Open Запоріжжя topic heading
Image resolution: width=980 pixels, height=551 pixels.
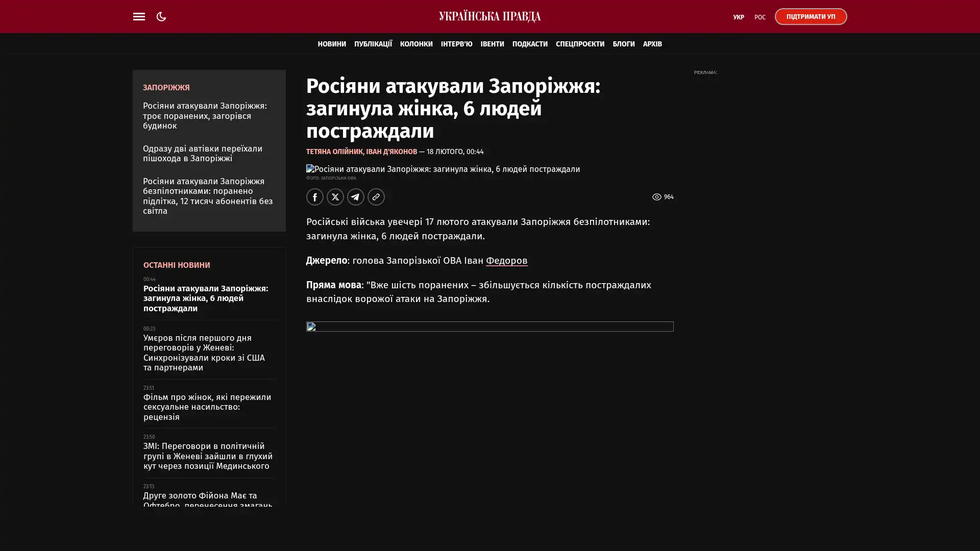click(166, 88)
